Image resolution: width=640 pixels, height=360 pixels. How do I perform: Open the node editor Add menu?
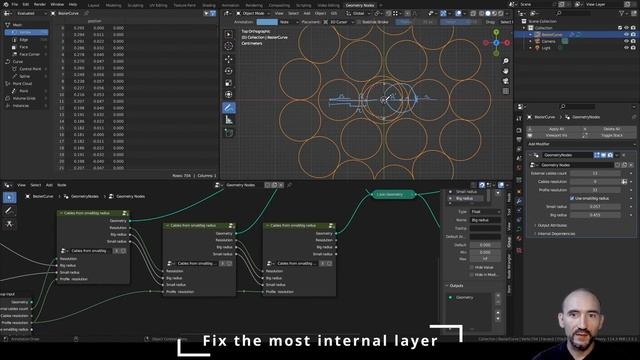(49, 185)
